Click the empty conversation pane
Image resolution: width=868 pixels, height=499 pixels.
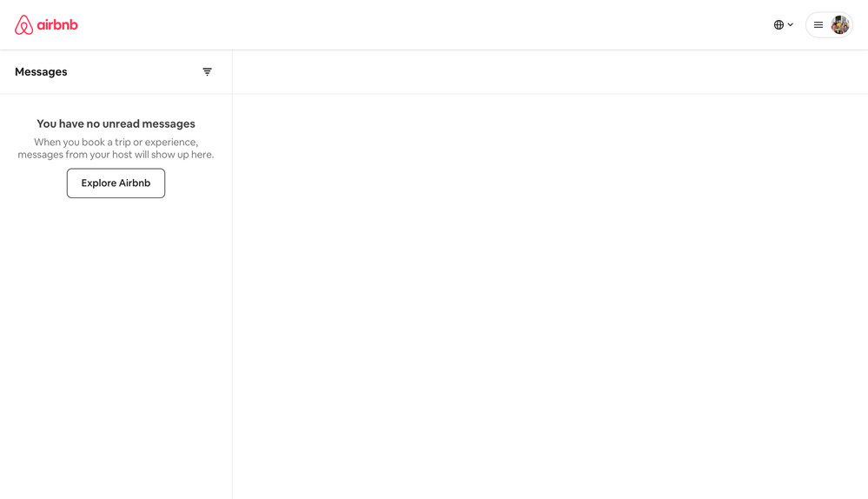[x=549, y=296]
